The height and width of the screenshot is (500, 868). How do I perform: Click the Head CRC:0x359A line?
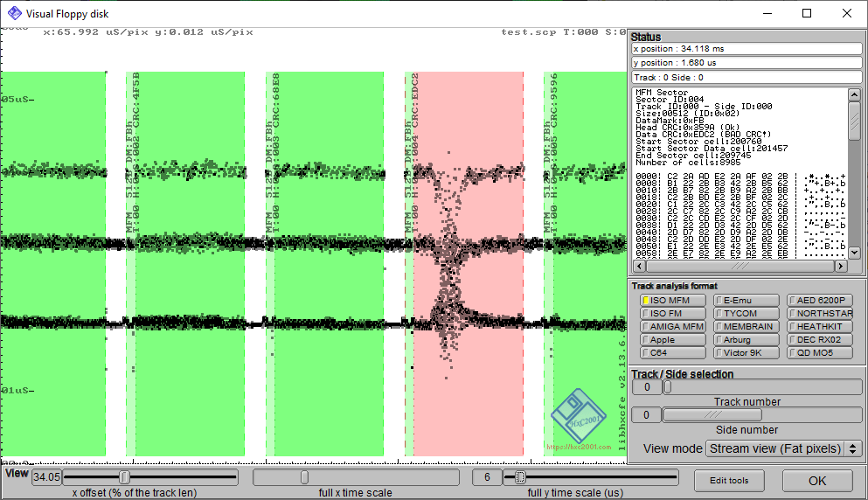pos(688,128)
